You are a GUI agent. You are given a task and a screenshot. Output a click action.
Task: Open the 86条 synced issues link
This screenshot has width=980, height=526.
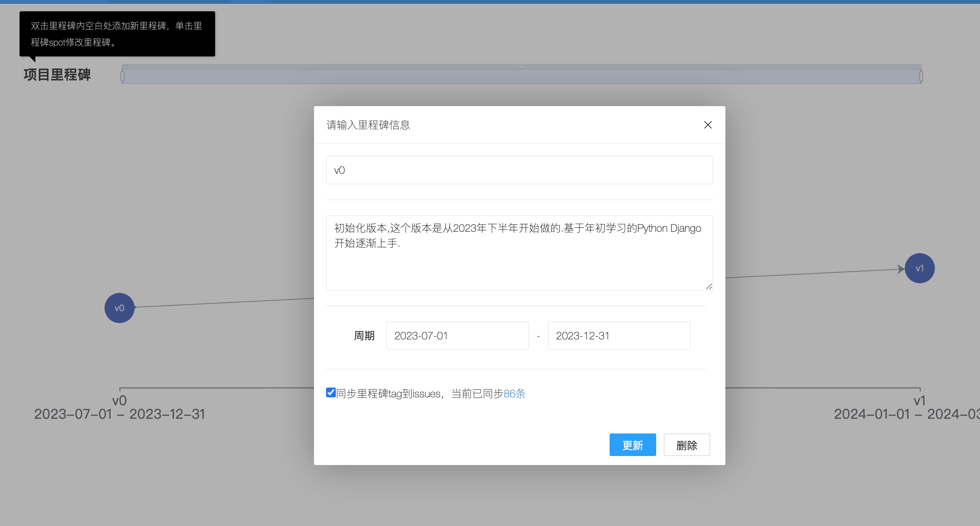pyautogui.click(x=514, y=394)
